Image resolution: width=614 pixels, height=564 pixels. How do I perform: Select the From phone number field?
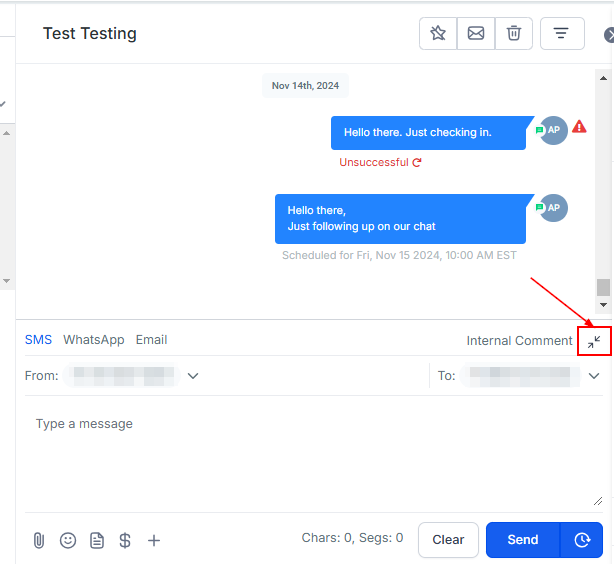click(122, 376)
